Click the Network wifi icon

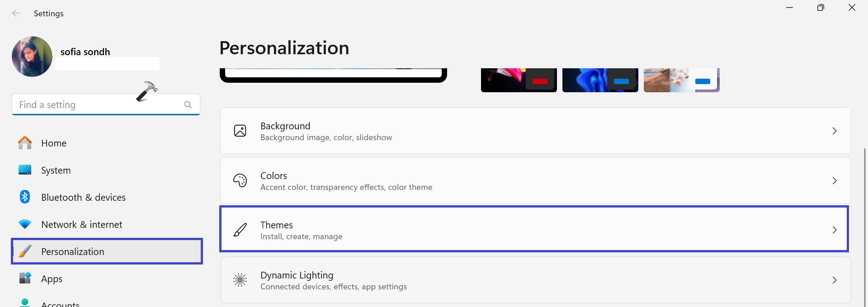tap(25, 224)
